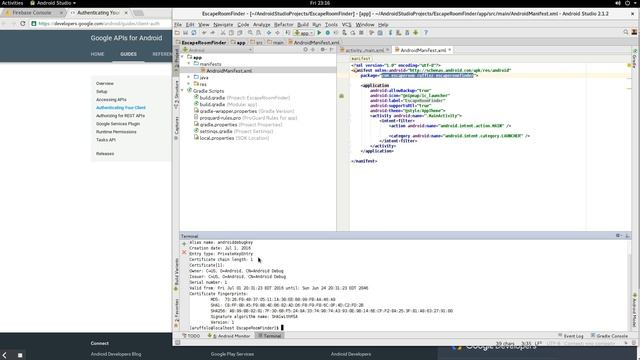This screenshot has width=640, height=360.
Task: Click the Android Developers Blog footer link
Action: pos(116,354)
